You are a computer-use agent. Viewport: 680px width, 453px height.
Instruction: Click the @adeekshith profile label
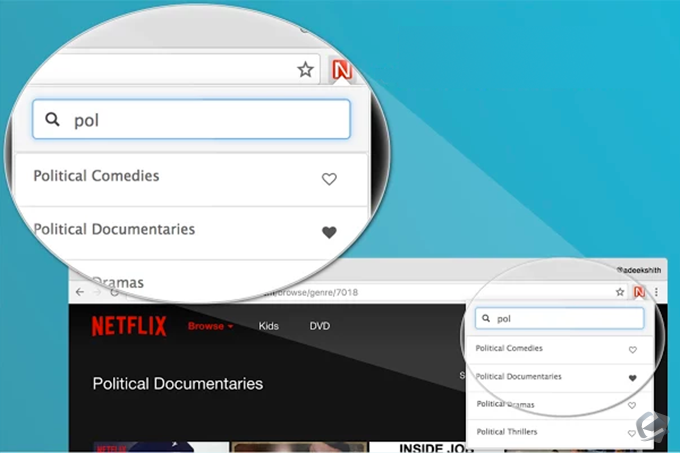639,270
